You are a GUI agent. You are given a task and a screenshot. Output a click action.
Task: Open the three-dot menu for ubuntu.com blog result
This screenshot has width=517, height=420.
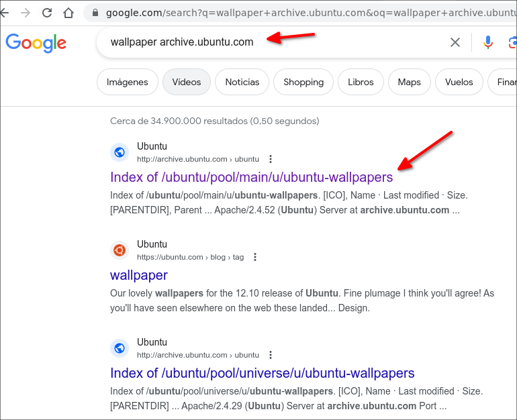coord(255,257)
